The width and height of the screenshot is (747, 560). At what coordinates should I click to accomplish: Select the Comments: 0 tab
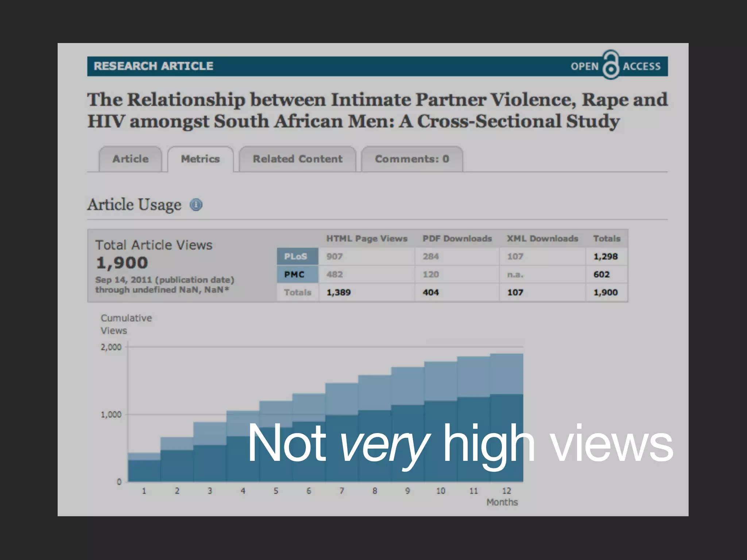[x=412, y=159]
